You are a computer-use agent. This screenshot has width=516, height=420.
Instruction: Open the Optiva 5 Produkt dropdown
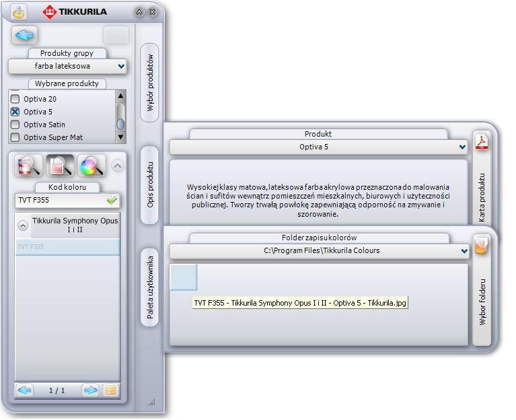(319, 147)
